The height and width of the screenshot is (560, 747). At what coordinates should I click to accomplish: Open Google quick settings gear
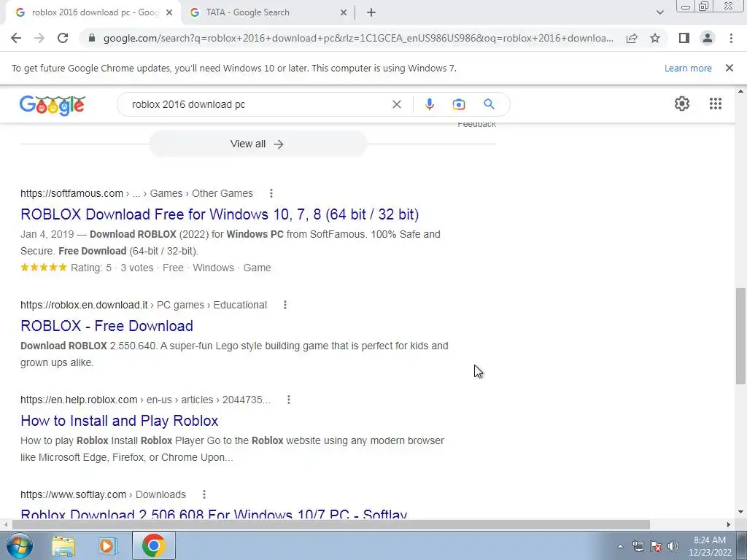[682, 104]
